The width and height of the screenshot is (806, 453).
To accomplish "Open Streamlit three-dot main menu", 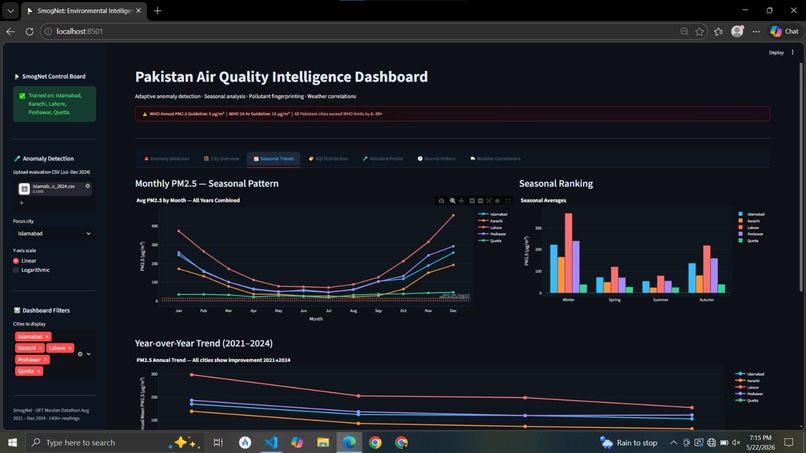I will [x=793, y=52].
